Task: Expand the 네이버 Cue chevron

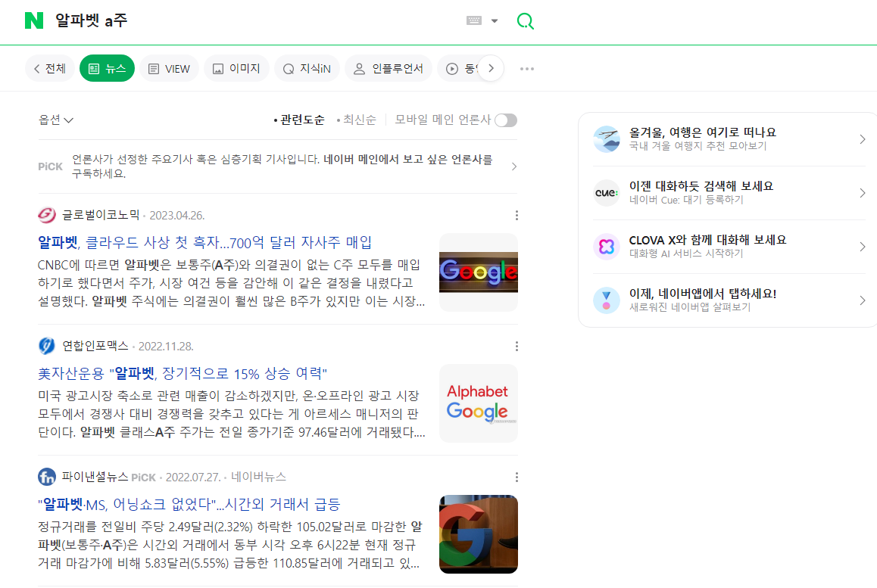Action: 863,193
